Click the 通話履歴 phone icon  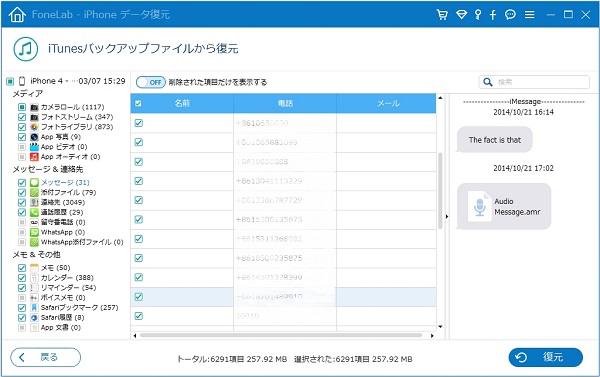coord(34,212)
